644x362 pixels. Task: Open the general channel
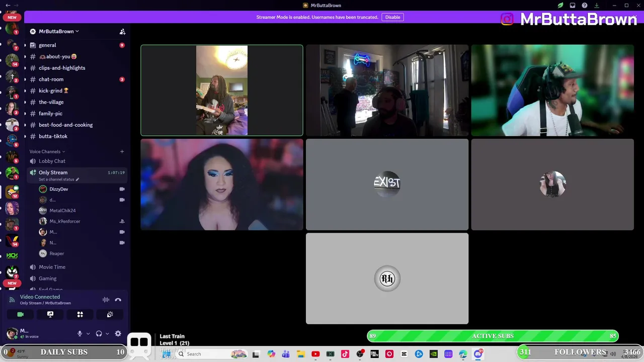pos(75,45)
